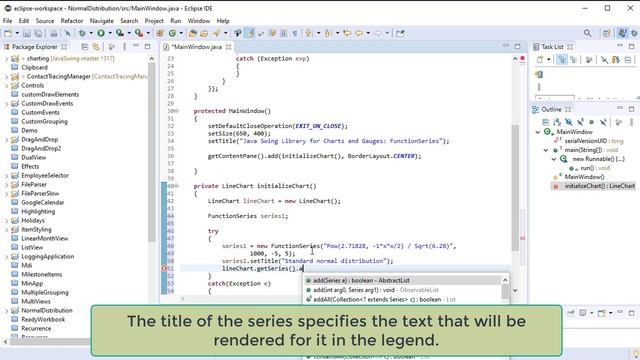Toggle Scheduled presentation in Task List
Viewport: 640px width, 360px height.
tap(573, 60)
